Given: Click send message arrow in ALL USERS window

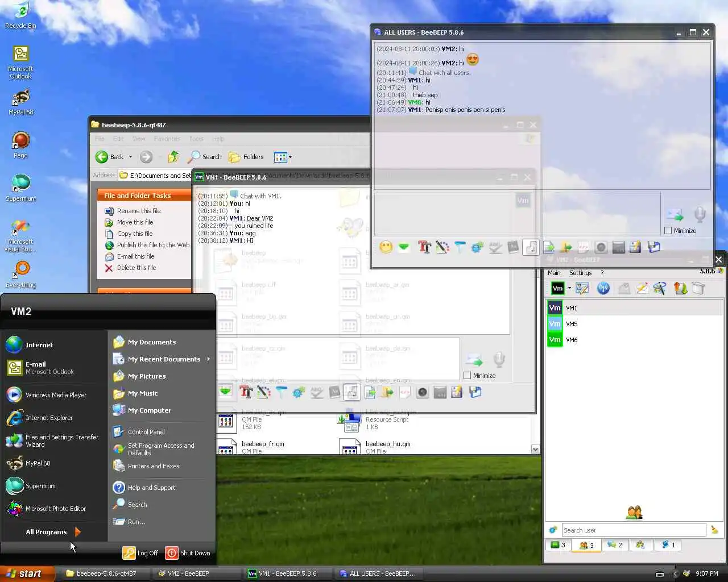Looking at the screenshot, I should (675, 215).
